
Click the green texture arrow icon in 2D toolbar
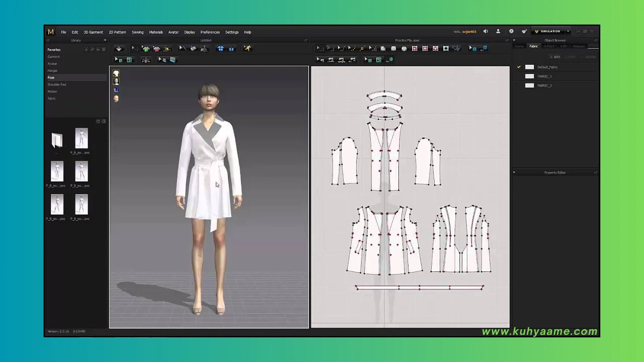[368, 59]
